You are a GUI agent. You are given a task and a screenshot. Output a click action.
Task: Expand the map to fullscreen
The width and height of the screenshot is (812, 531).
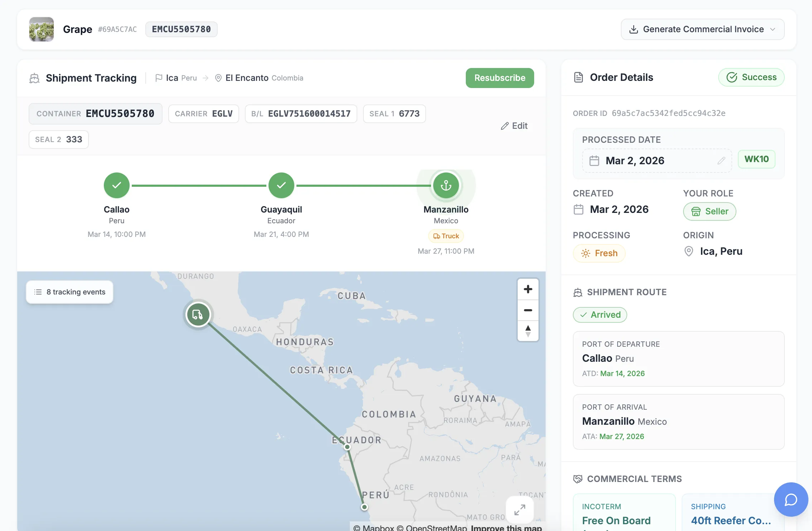(x=520, y=510)
